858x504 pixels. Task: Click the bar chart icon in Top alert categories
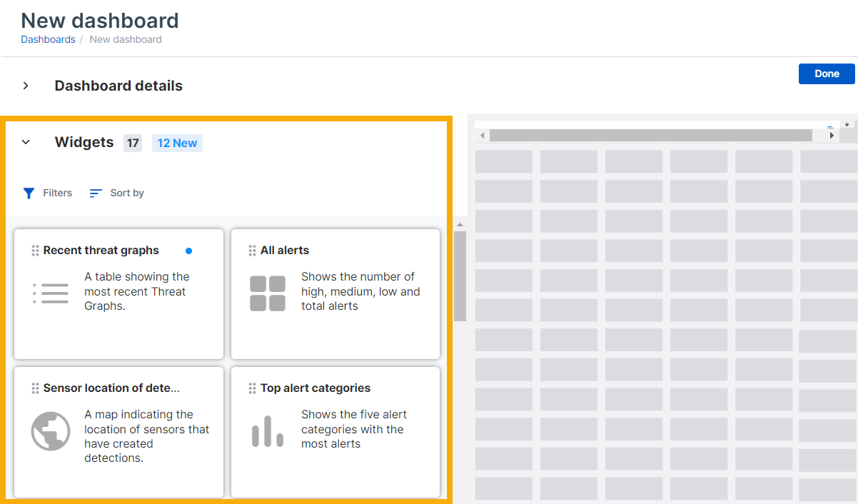pos(268,431)
